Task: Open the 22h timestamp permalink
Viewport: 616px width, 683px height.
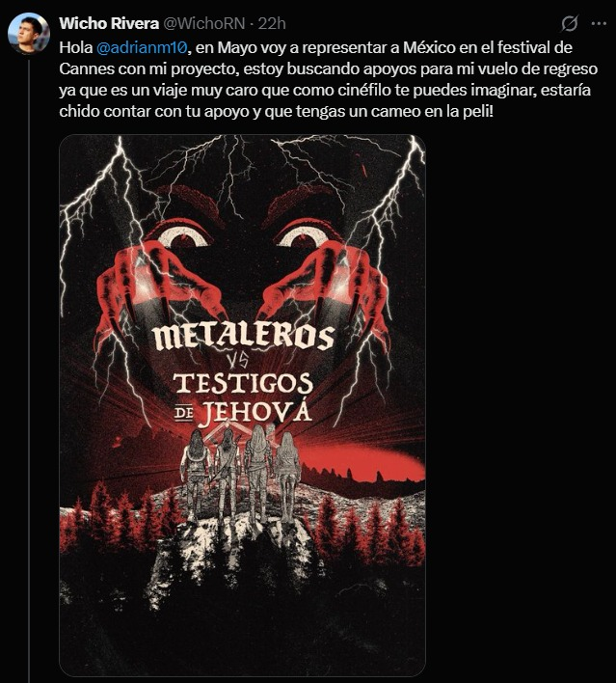Action: click(x=272, y=23)
